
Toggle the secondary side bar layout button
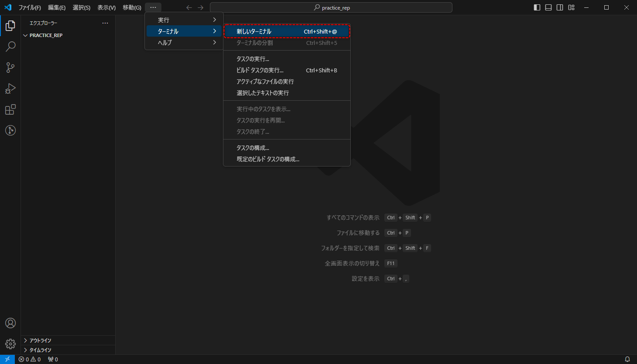point(560,7)
